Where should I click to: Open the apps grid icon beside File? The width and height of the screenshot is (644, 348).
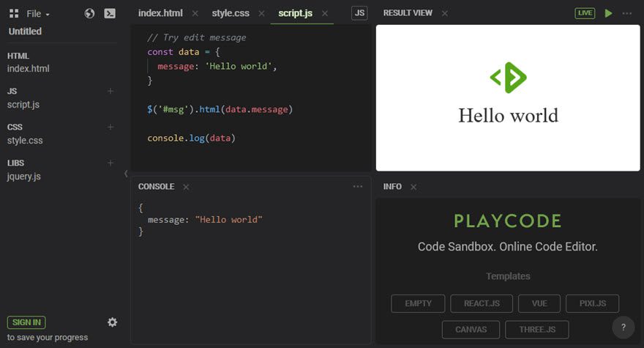(x=14, y=14)
